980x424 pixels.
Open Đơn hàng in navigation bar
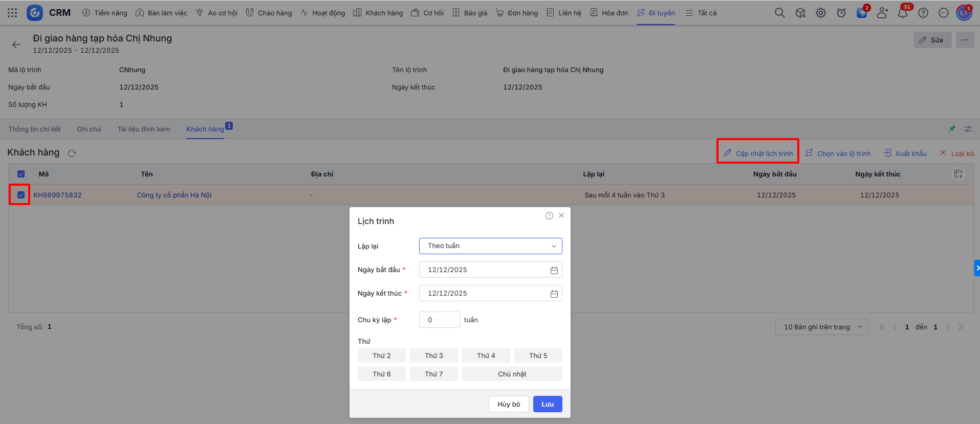click(517, 13)
